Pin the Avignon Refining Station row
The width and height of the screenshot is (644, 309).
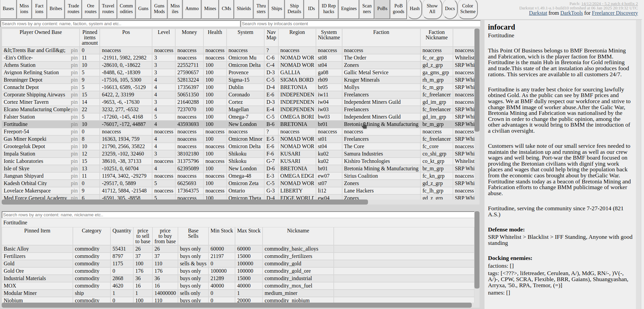pyautogui.click(x=74, y=73)
